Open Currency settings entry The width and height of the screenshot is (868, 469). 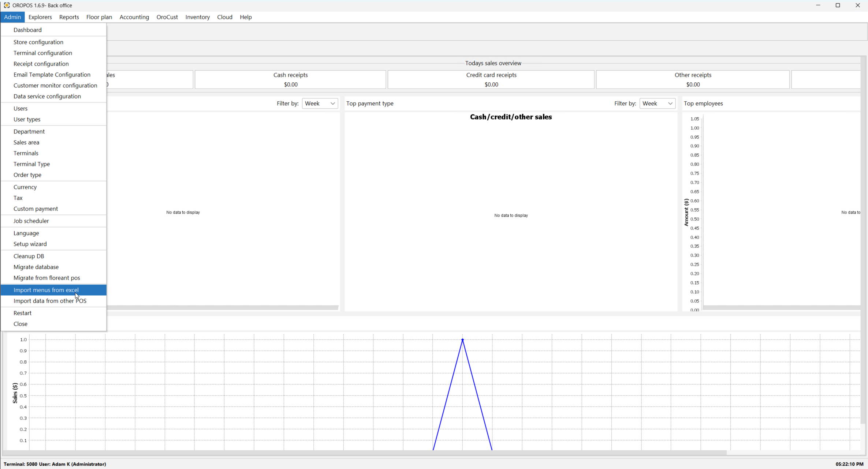pyautogui.click(x=53, y=187)
